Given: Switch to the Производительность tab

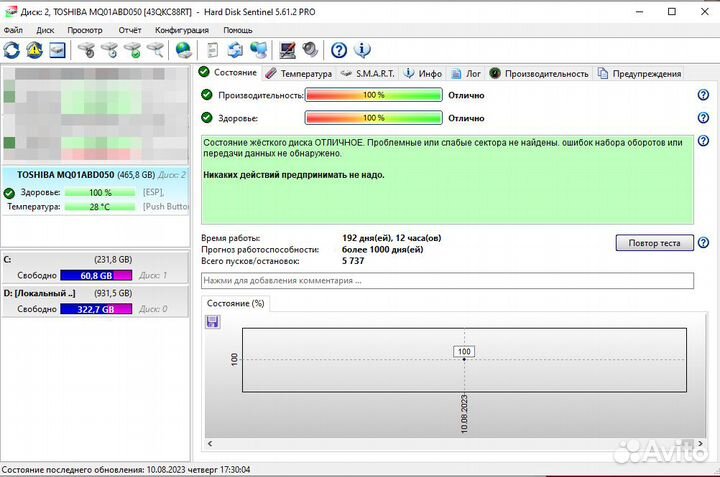Looking at the screenshot, I should point(539,73).
